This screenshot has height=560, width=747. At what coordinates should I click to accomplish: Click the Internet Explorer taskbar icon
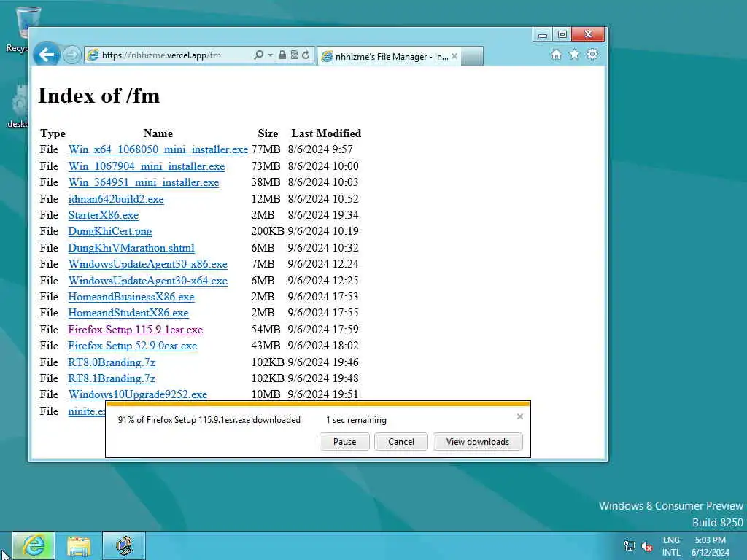click(x=34, y=545)
